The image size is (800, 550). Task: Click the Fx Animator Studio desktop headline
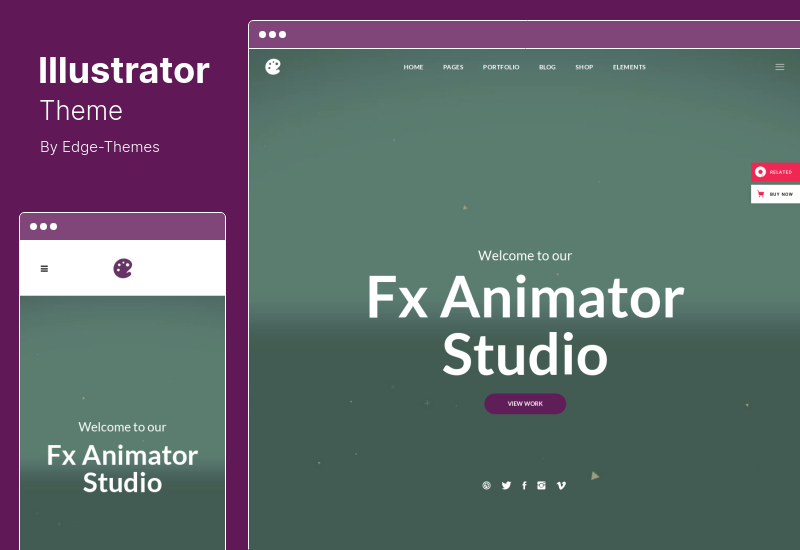525,325
